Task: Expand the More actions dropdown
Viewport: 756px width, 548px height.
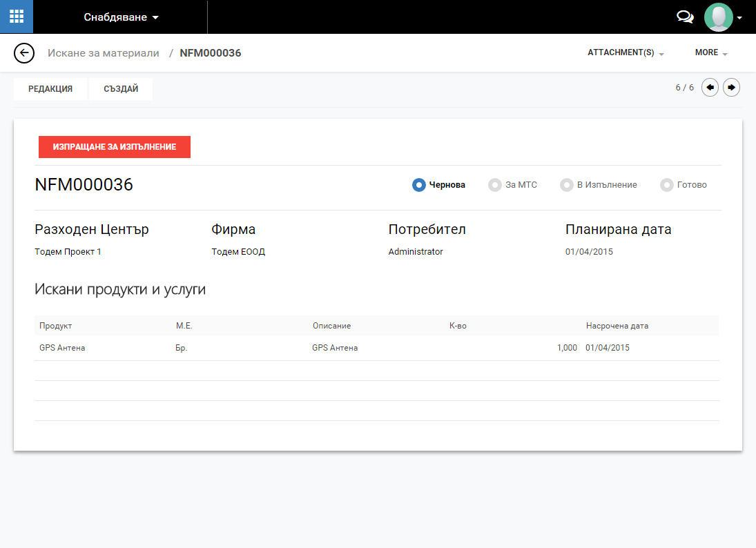Action: (711, 53)
